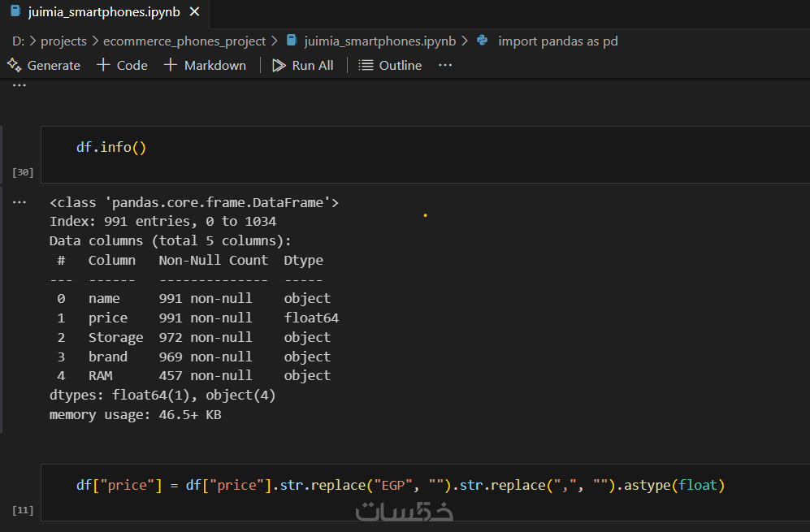
Task: Add a Markdown cell from the toolbar
Action: tap(206, 65)
